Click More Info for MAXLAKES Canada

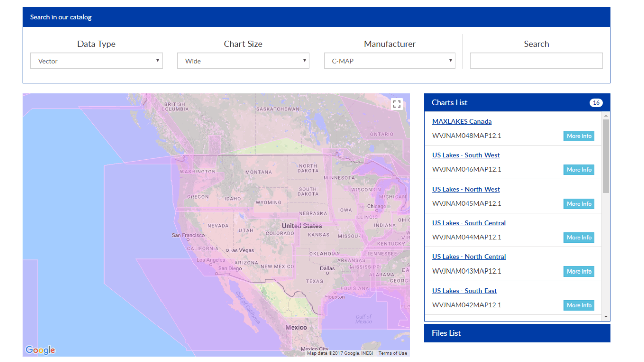[579, 136]
